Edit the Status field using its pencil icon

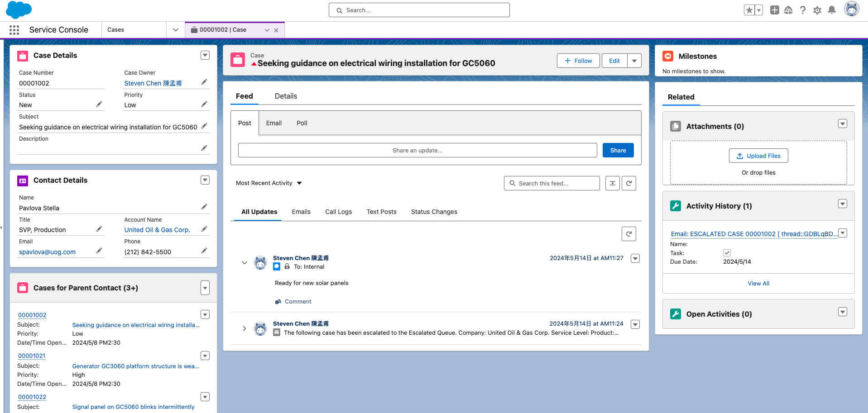click(99, 104)
